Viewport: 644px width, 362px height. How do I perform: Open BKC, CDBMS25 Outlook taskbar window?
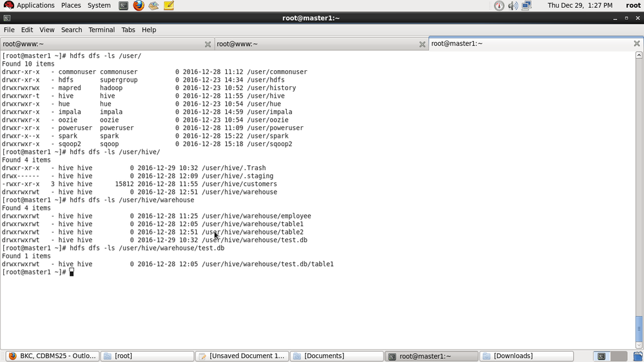click(x=52, y=356)
